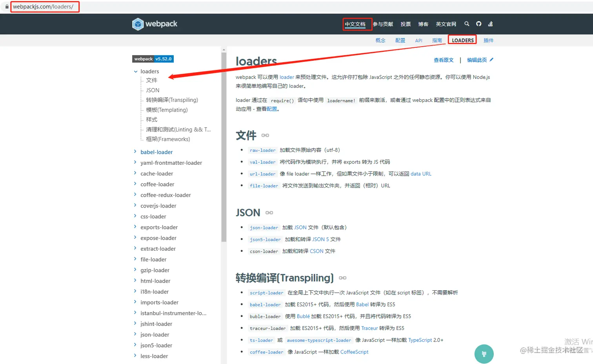The height and width of the screenshot is (364, 593).
Task: Switch to API sub-navigation tab
Action: pos(419,40)
